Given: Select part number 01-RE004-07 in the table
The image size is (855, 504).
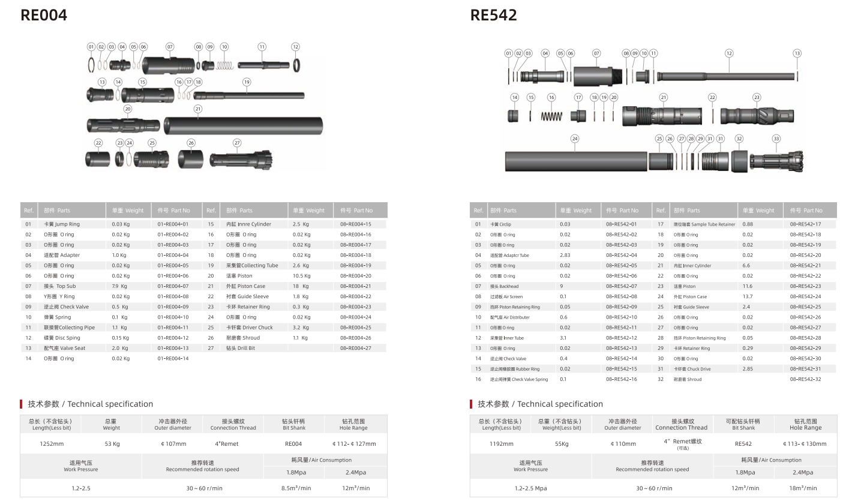Looking at the screenshot, I should click(173, 286).
